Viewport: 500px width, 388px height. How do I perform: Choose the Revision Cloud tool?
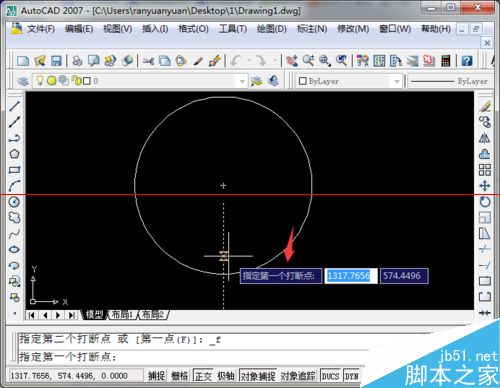coord(14,218)
